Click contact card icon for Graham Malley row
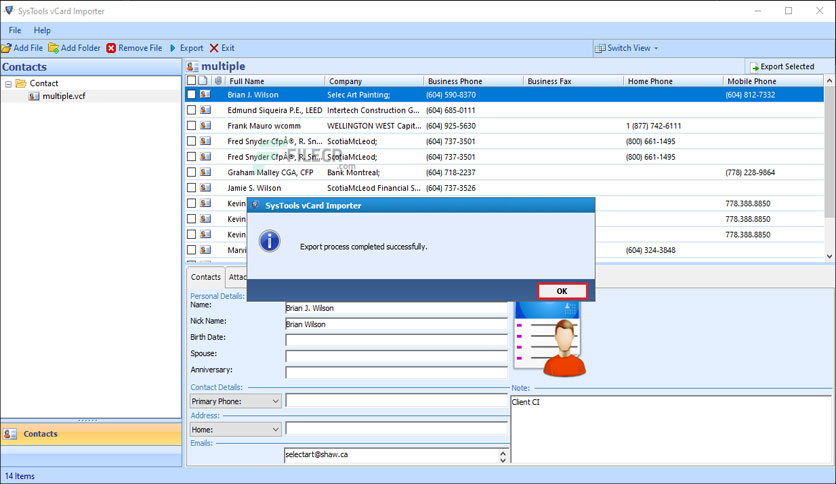 click(205, 172)
